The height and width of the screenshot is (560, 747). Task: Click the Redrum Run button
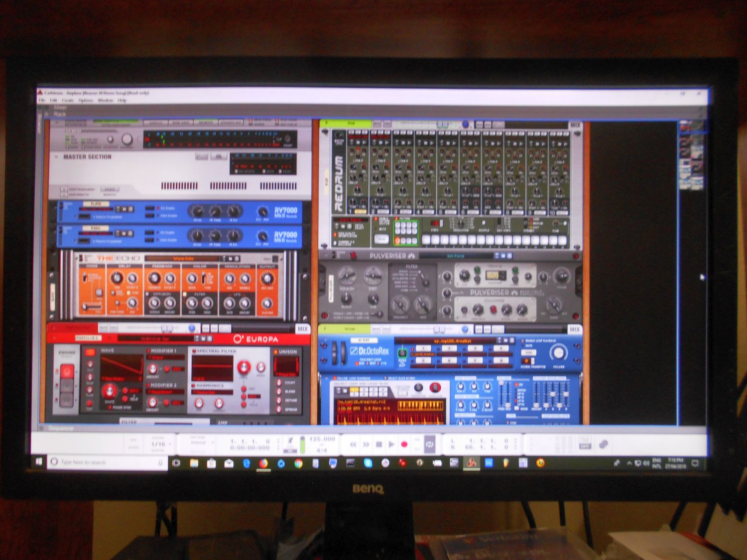click(381, 239)
